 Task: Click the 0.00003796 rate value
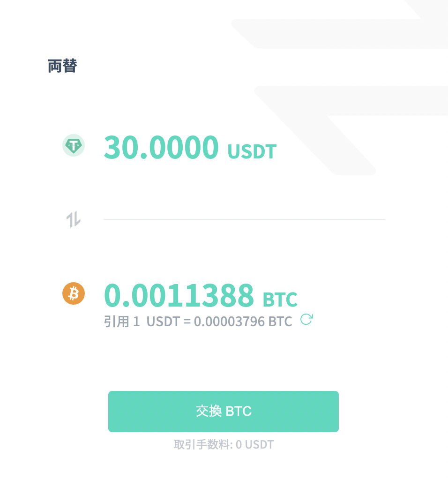(x=229, y=322)
